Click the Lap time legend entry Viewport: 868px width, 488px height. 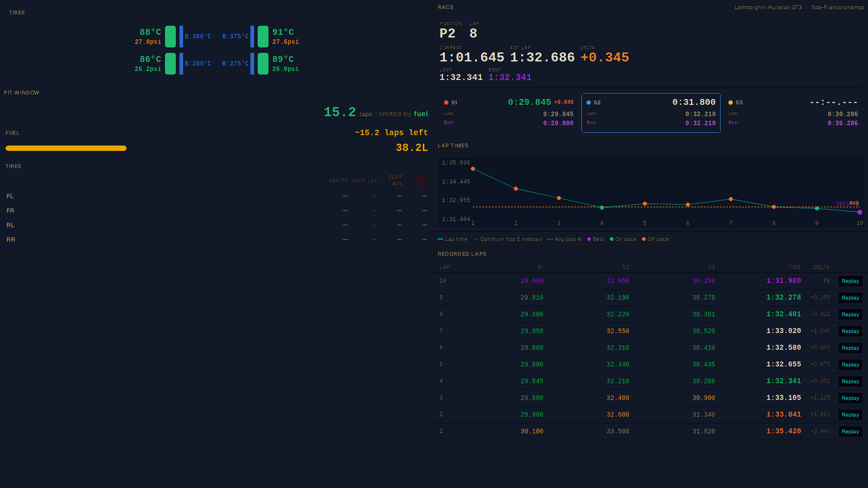(x=453, y=239)
